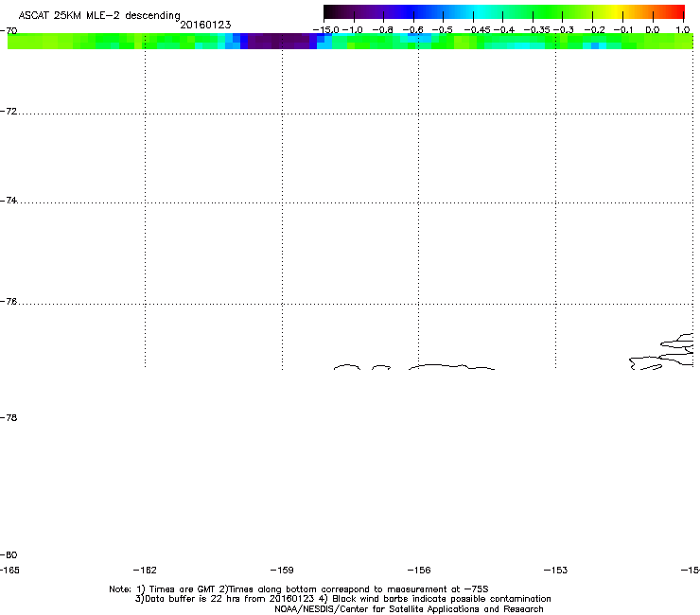Screen dimensions: 700x615
Task: Click the -165 longitude axis label
Action: [x=9, y=570]
